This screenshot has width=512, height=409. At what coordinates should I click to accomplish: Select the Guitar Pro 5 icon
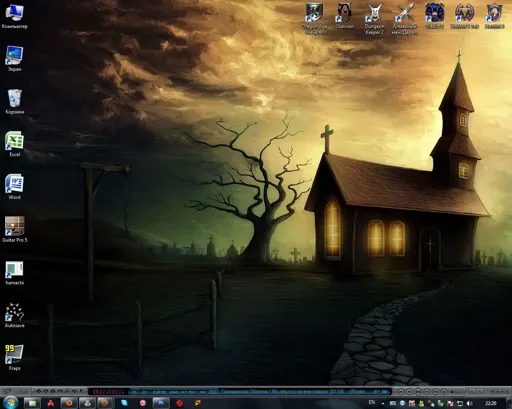click(x=14, y=229)
